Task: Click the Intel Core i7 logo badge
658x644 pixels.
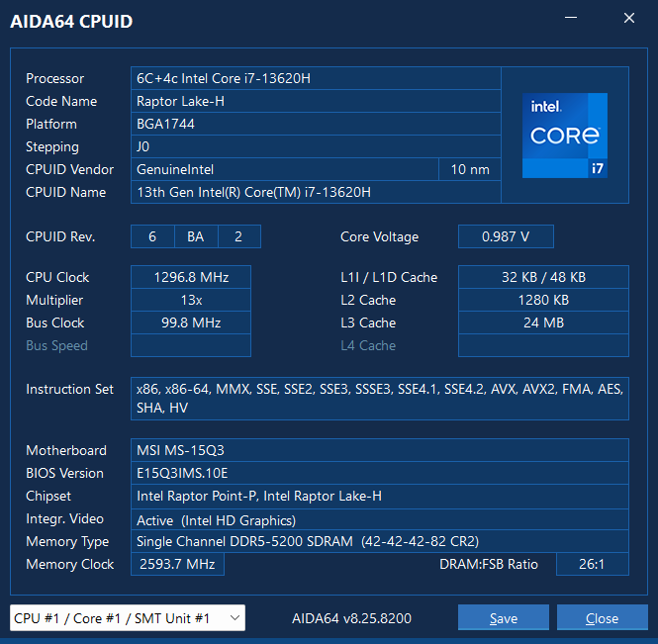Action: point(565,136)
